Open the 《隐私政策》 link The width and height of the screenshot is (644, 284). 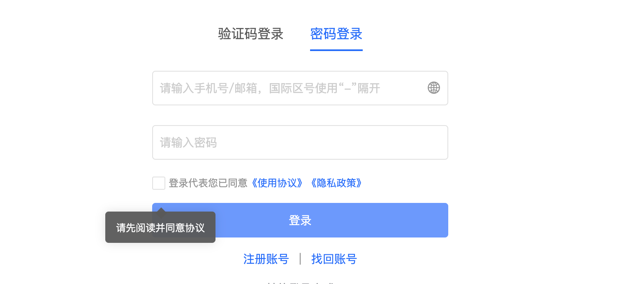click(335, 183)
